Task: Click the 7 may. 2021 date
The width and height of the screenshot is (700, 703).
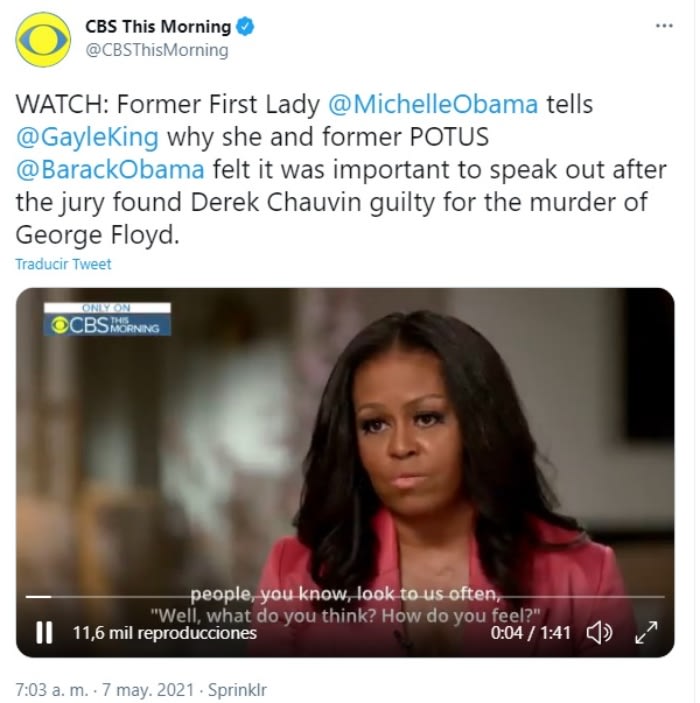Action: 148,689
